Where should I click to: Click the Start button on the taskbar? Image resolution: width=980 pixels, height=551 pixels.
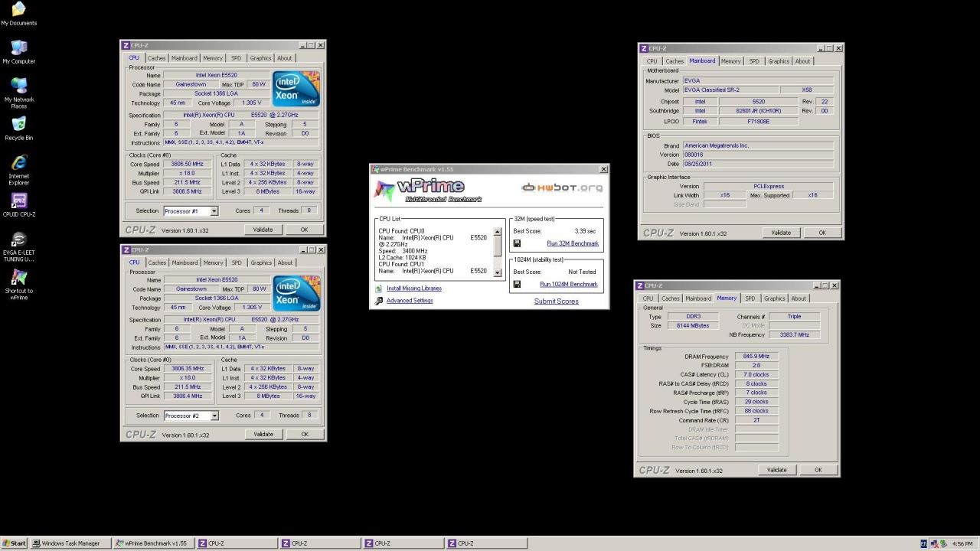pyautogui.click(x=14, y=543)
